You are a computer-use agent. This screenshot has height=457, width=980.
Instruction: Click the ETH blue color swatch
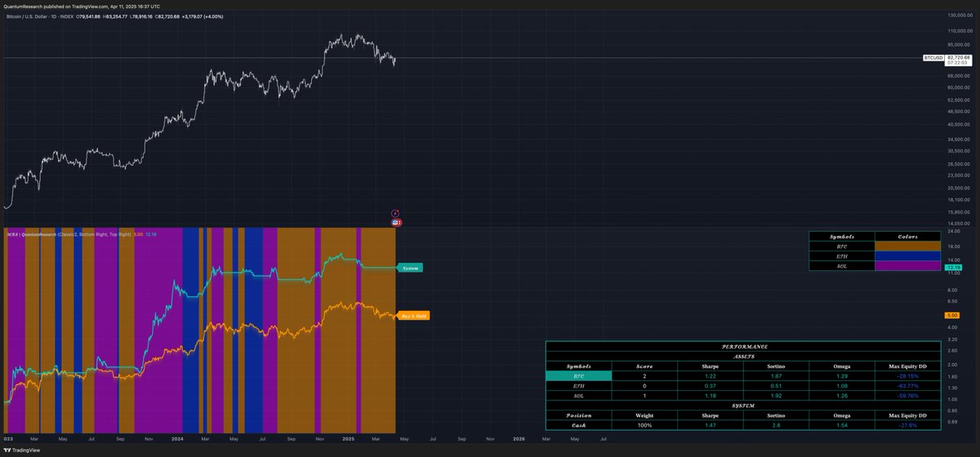(909, 255)
